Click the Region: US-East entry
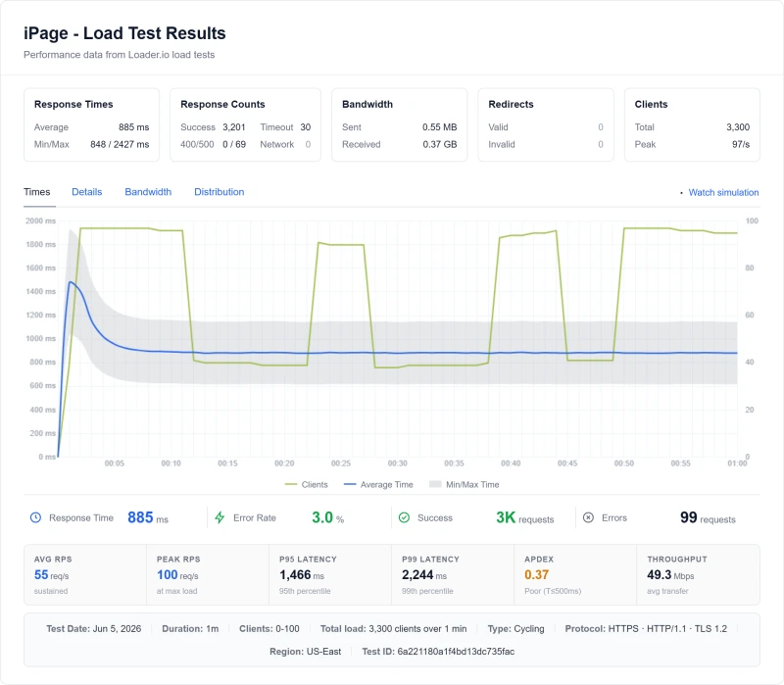This screenshot has width=784, height=685. click(x=305, y=652)
